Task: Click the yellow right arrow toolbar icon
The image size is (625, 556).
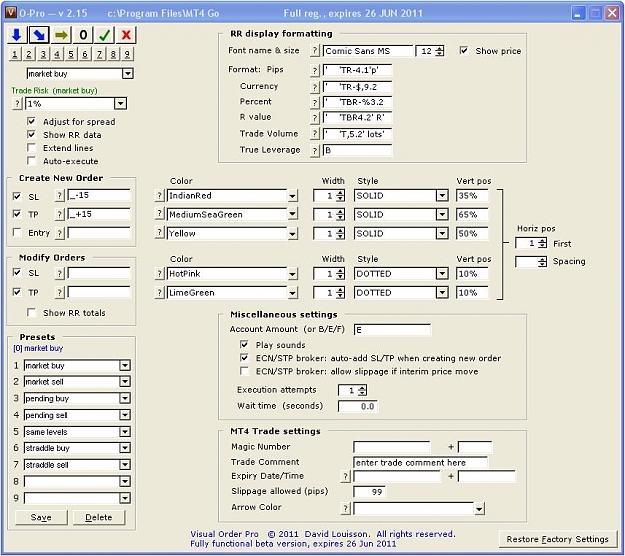Action: tap(61, 35)
